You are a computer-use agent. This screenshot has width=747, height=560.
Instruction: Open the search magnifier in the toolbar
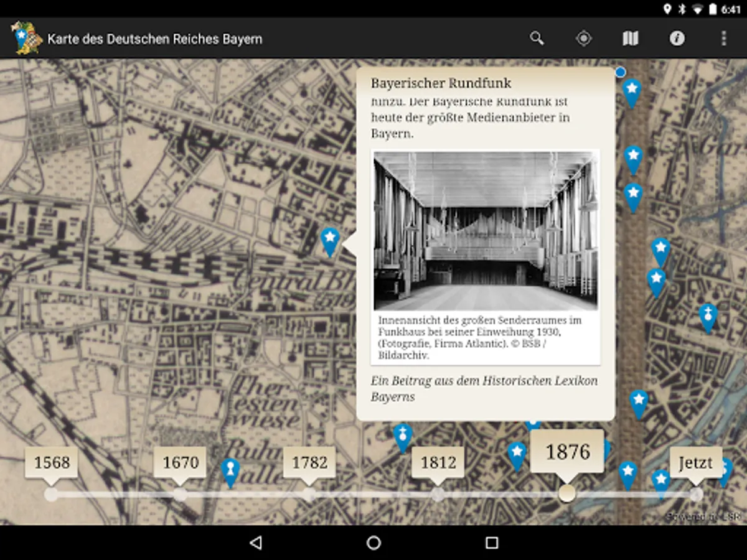tap(537, 39)
